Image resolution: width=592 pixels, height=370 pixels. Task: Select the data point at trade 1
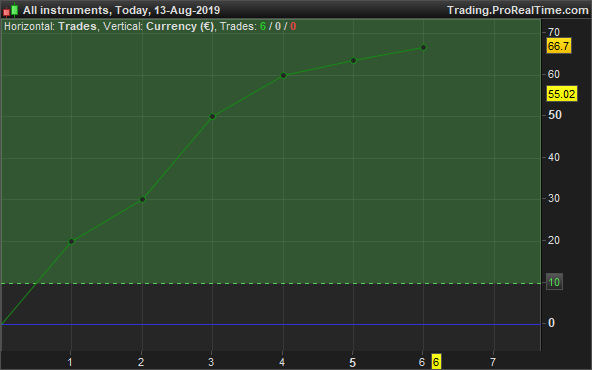click(71, 241)
